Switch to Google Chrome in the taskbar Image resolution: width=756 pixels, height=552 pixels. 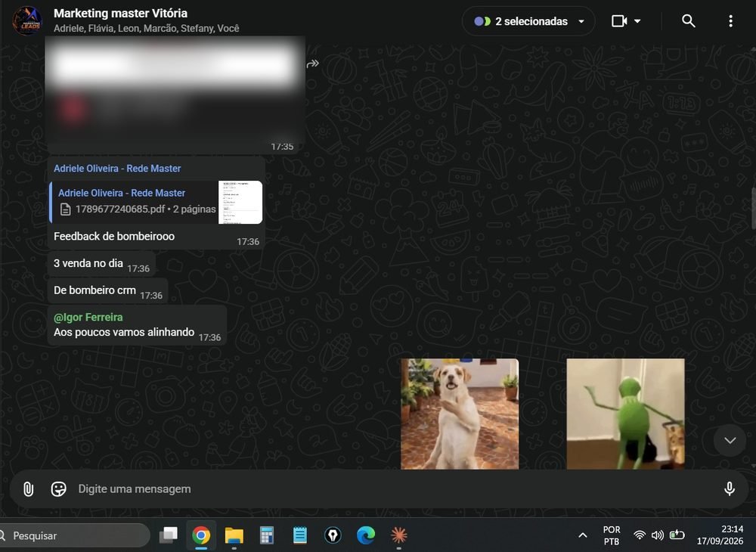[x=201, y=535]
